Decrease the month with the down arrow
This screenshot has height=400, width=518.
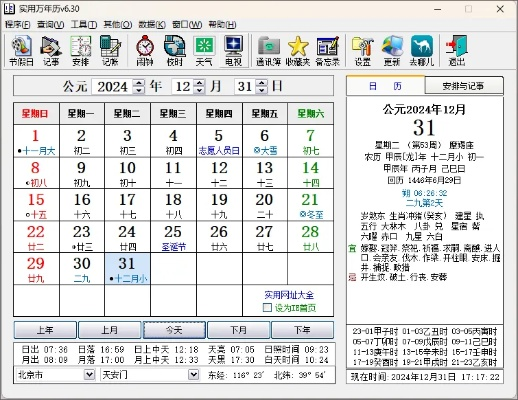tap(199, 90)
